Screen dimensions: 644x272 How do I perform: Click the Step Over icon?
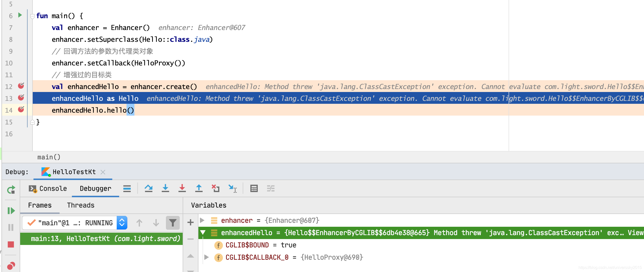tap(148, 189)
